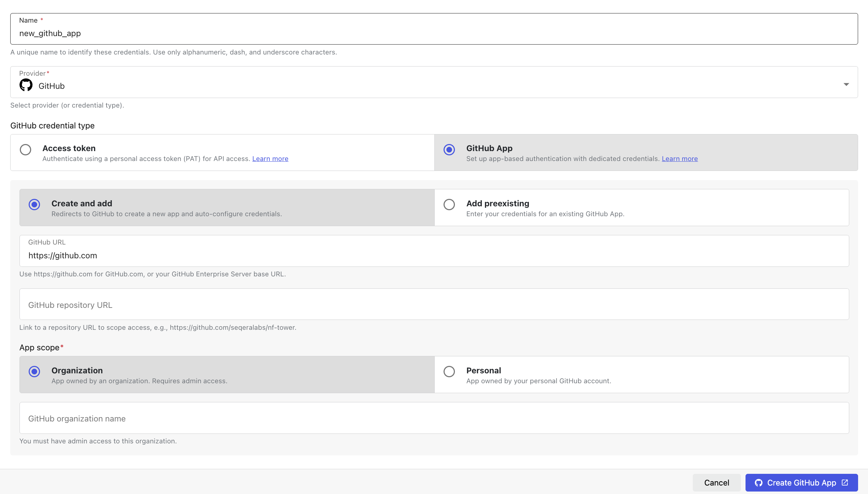The height and width of the screenshot is (494, 868).
Task: Click the GitHub repository URL field
Action: tap(425, 304)
